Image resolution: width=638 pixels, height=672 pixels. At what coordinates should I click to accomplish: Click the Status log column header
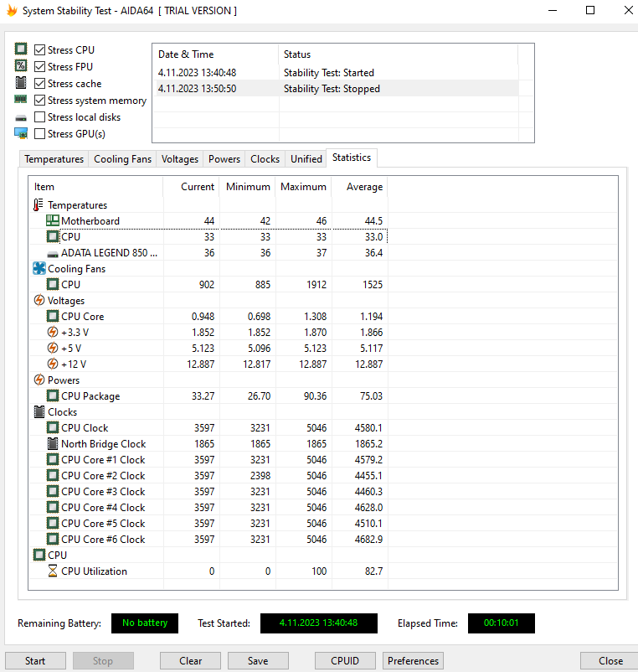point(399,54)
